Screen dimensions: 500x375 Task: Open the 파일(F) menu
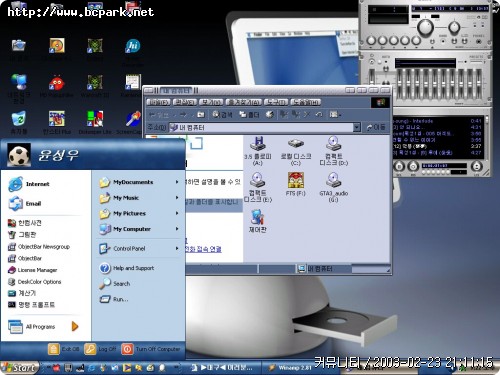pyautogui.click(x=159, y=102)
